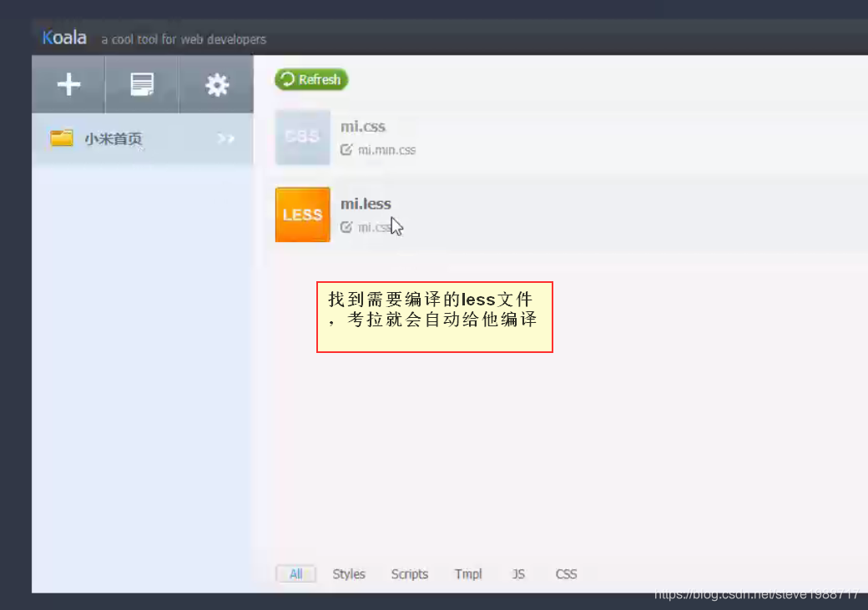Select the All files filter
The height and width of the screenshot is (610, 868).
click(x=295, y=574)
